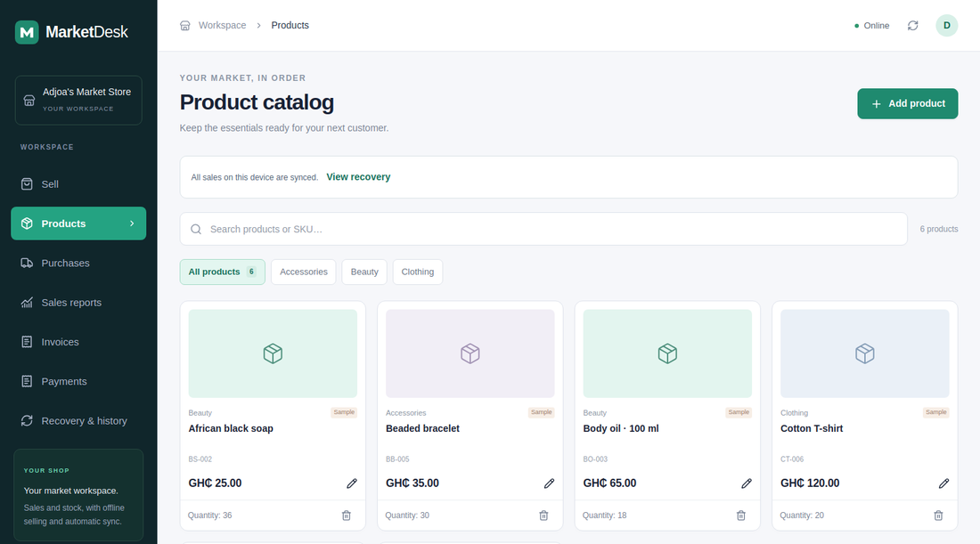This screenshot has height=544, width=980.
Task: Edit Body oil with pencil icon
Action: tap(747, 483)
